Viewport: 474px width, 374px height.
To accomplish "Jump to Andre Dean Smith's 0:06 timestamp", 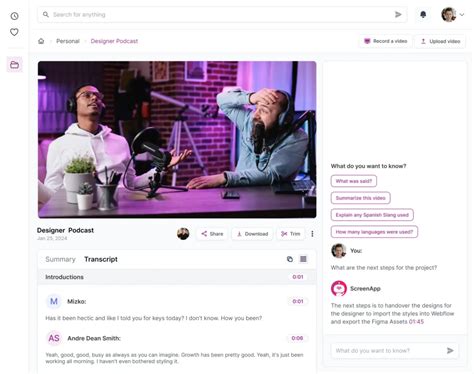I will pyautogui.click(x=297, y=338).
